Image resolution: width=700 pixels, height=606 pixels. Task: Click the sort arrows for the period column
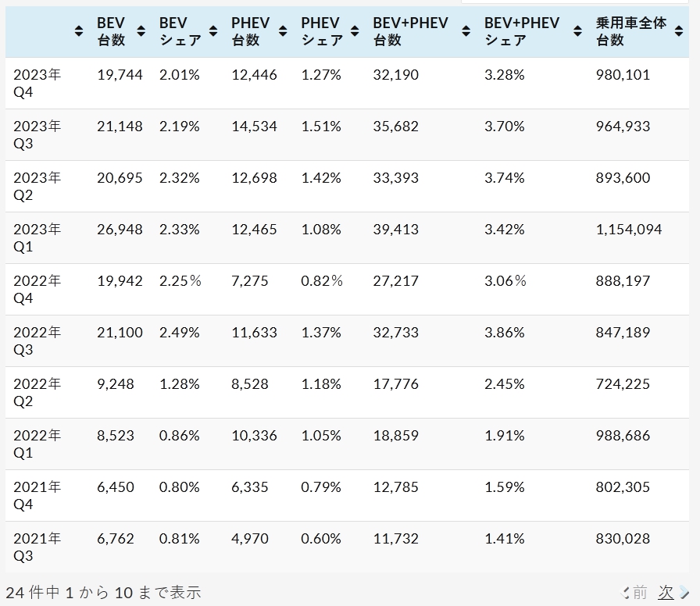click(x=78, y=31)
